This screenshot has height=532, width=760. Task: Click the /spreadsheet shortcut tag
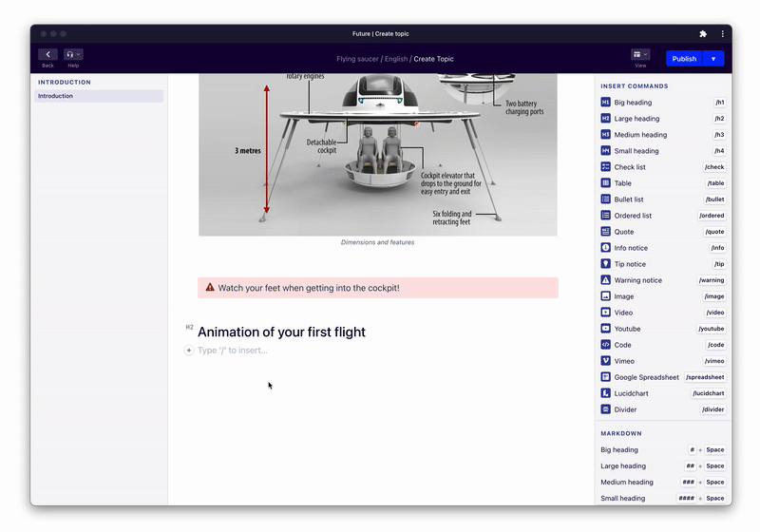705,377
